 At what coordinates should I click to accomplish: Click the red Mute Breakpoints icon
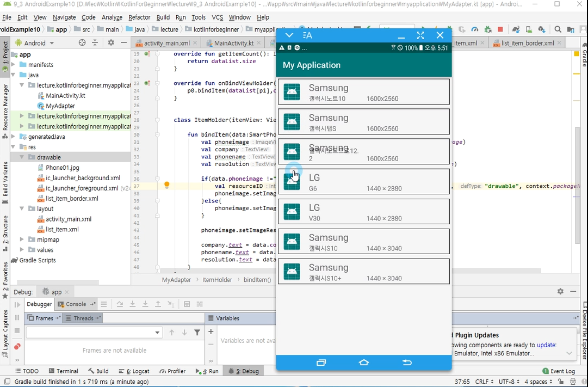click(x=17, y=347)
